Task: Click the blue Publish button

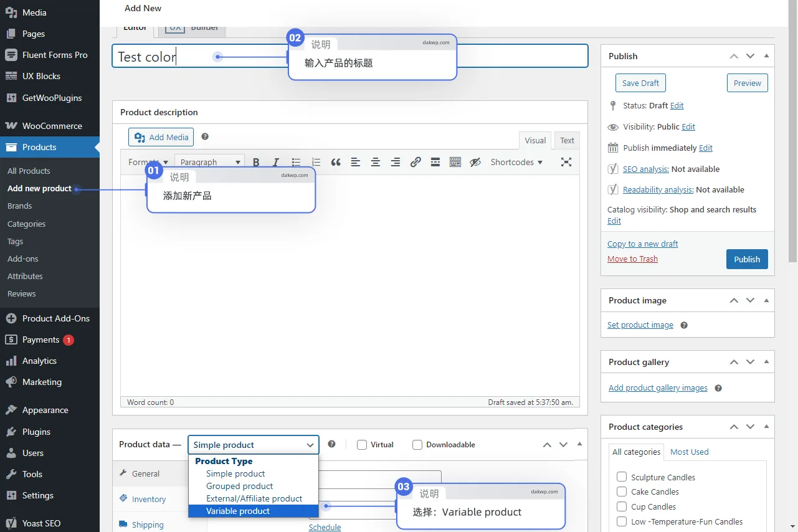Action: 747,259
